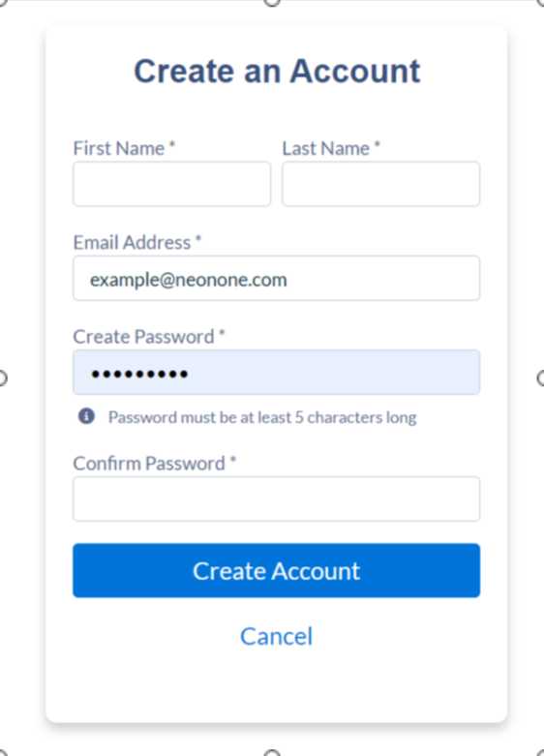This screenshot has height=756, width=544.
Task: Click the left-middle selection handle
Action: (x=2, y=378)
